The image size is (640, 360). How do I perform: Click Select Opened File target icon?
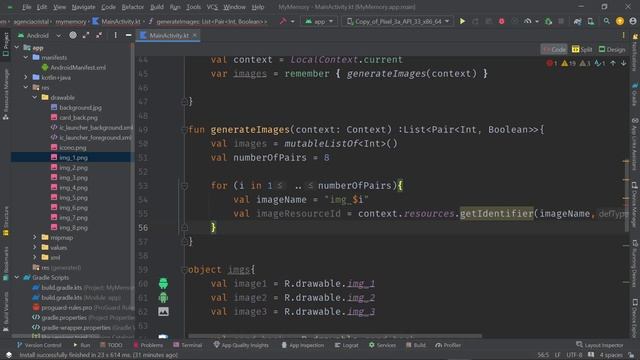73,36
